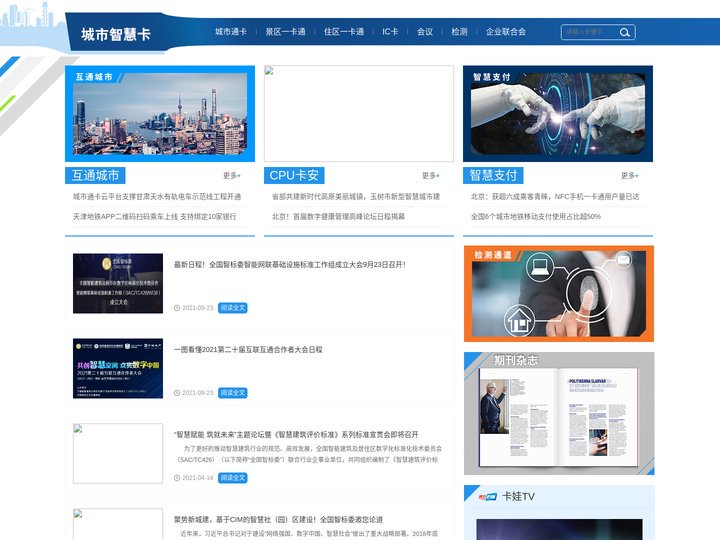Open article about NFC手机一卡通用户
Screen dimensions: 720x540
click(555, 197)
